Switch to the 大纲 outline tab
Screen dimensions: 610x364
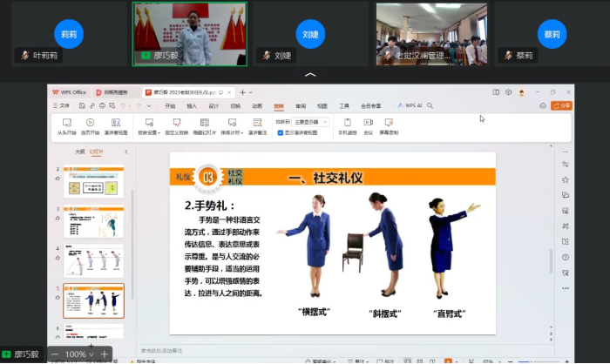(x=79, y=151)
